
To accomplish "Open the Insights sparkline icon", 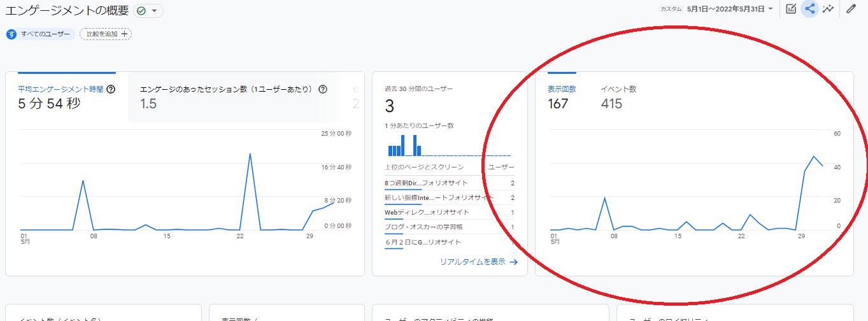I will [828, 9].
